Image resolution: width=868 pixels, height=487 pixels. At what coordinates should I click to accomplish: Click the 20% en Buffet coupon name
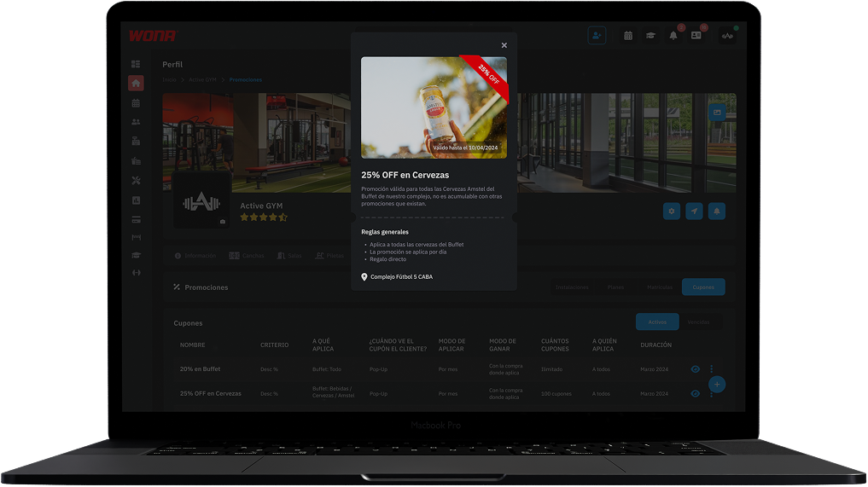pyautogui.click(x=200, y=369)
